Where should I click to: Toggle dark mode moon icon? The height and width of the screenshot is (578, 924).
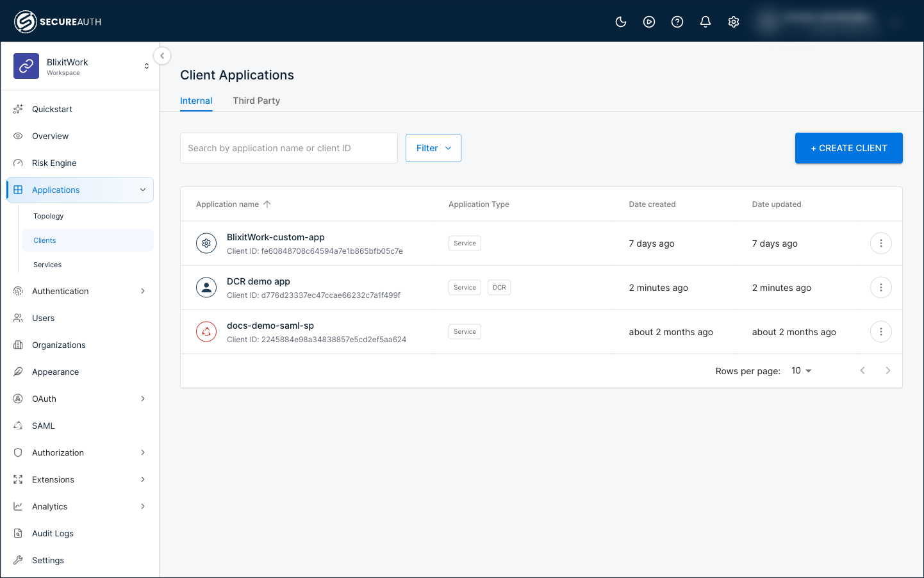tap(621, 22)
